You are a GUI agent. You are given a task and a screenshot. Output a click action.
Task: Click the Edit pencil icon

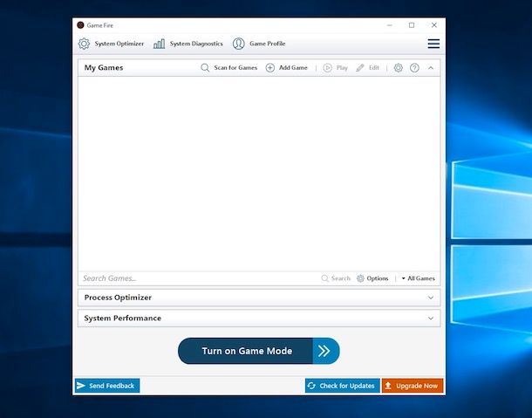tap(360, 68)
